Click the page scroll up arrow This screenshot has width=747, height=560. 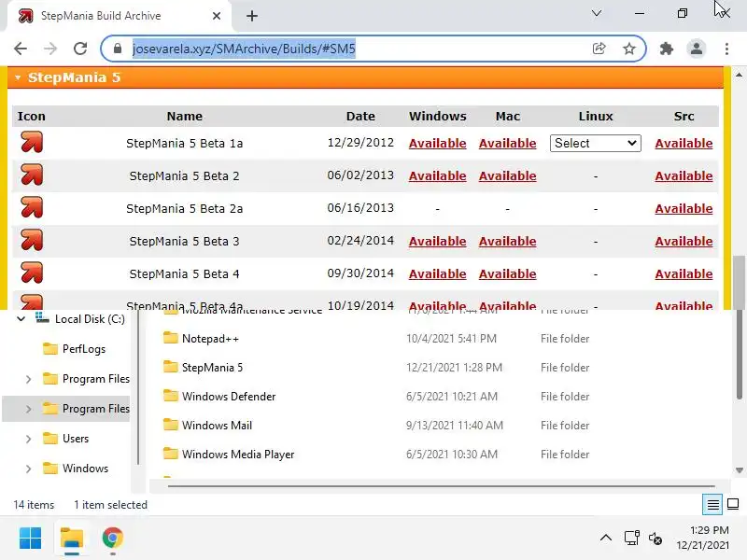coord(739,75)
